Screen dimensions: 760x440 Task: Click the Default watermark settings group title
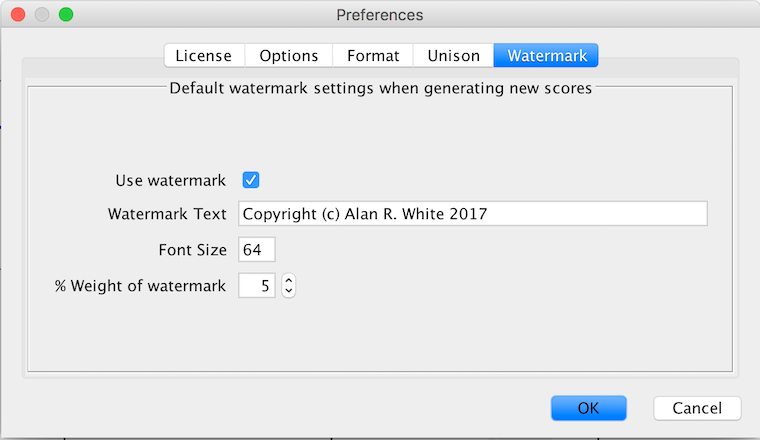tap(380, 88)
